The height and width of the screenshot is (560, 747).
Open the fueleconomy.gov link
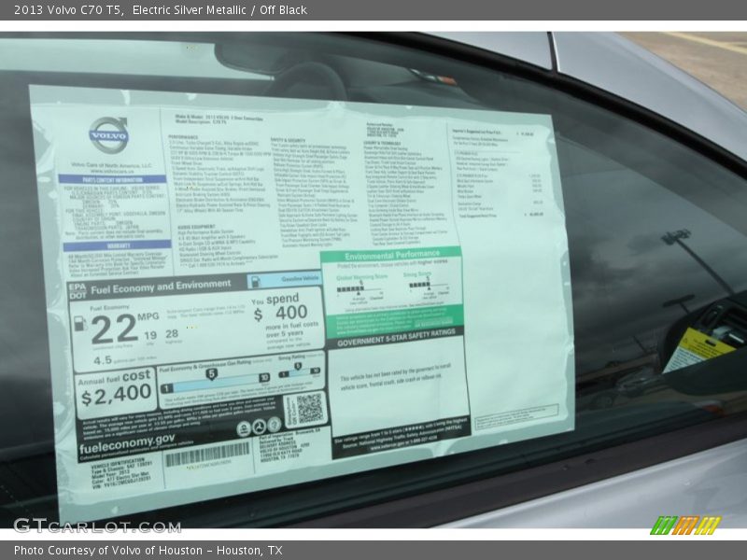[x=127, y=445]
